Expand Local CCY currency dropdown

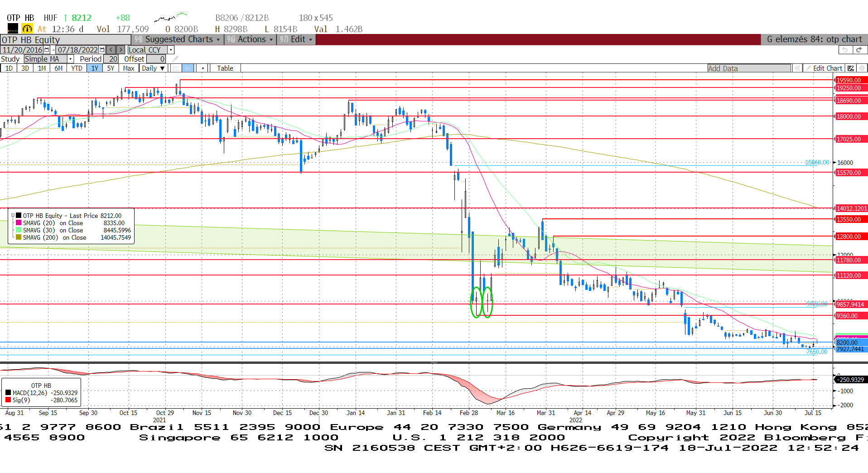pos(171,50)
